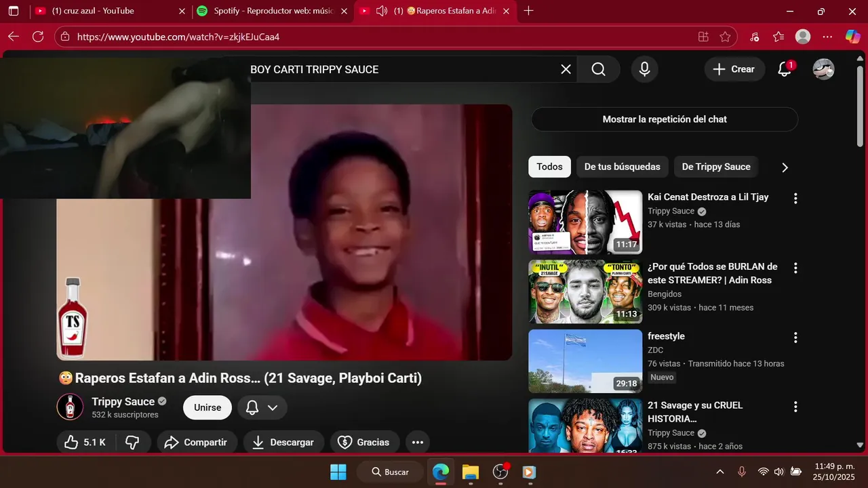Open options for the Adin Ross BURLAN video
The width and height of the screenshot is (868, 488).
(795, 268)
